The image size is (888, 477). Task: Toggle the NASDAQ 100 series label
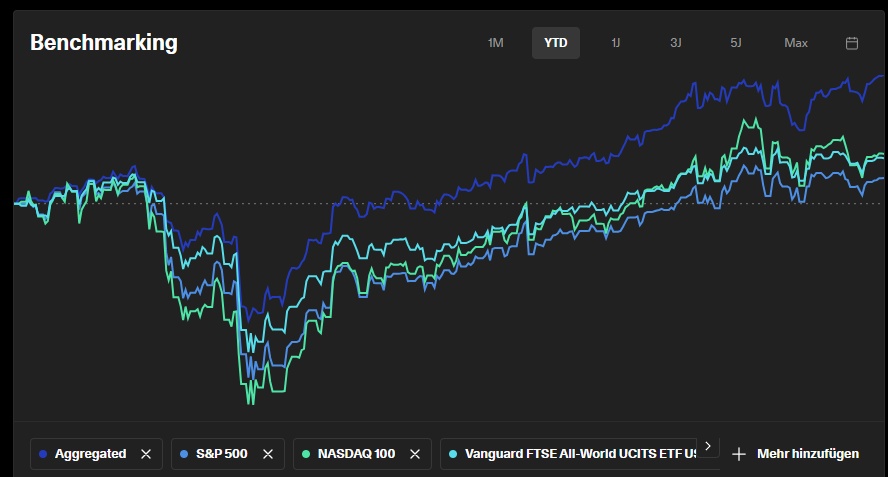pos(356,454)
